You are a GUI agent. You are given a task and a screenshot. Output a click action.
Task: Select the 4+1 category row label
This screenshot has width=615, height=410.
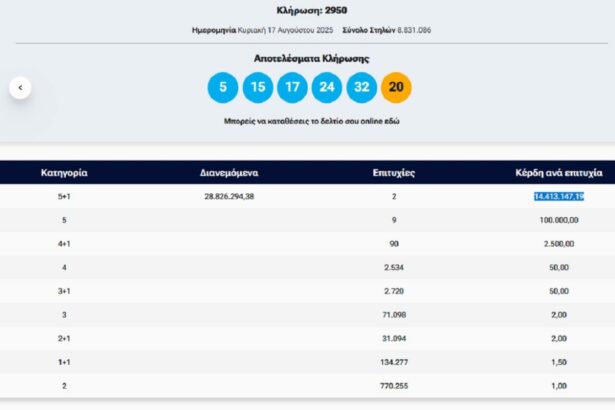click(64, 243)
